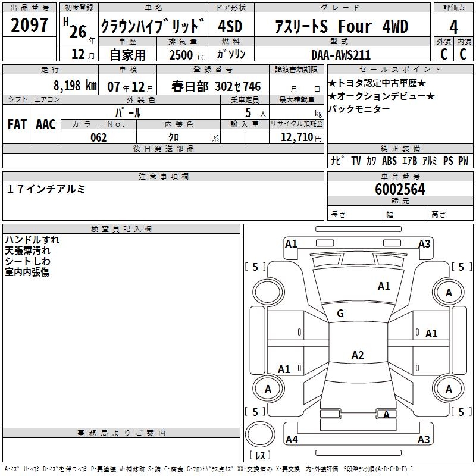476x476 pixels.
Task: Select the overall grade score 4
Action: [453, 27]
